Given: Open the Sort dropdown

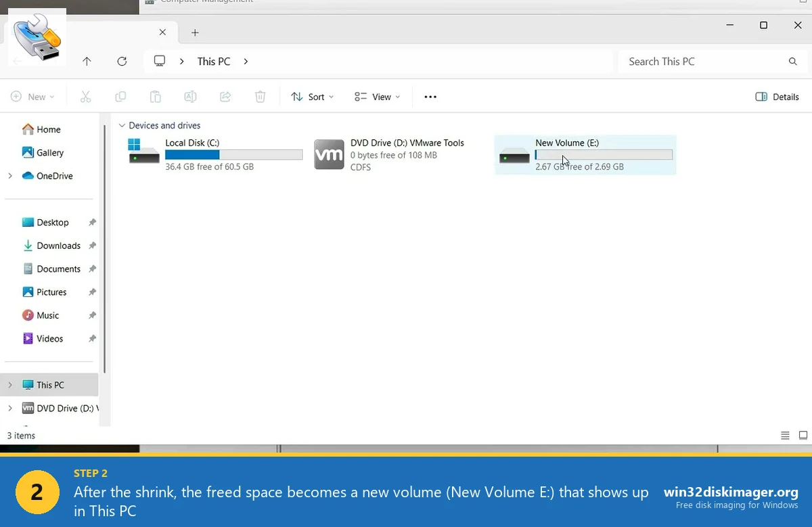Looking at the screenshot, I should 312,97.
